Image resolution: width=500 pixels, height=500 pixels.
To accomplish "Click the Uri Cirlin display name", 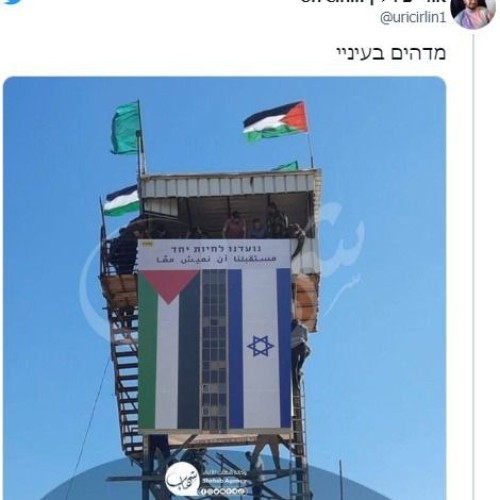I will coord(373,1).
